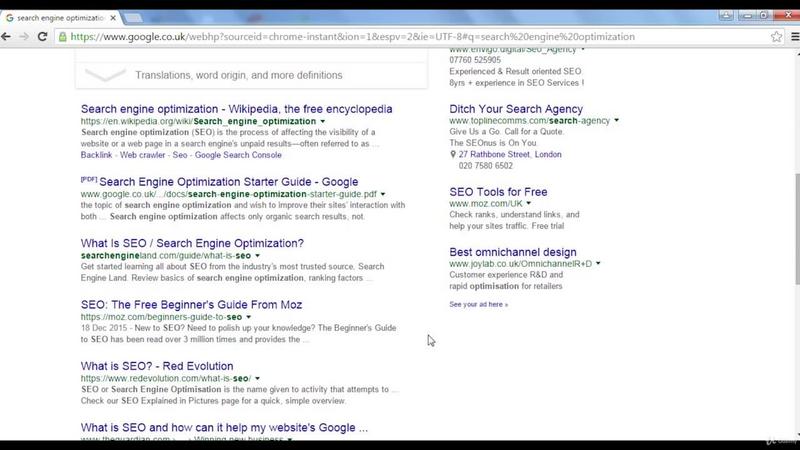Close the search engine optimization tab
The image size is (800, 450).
click(113, 18)
